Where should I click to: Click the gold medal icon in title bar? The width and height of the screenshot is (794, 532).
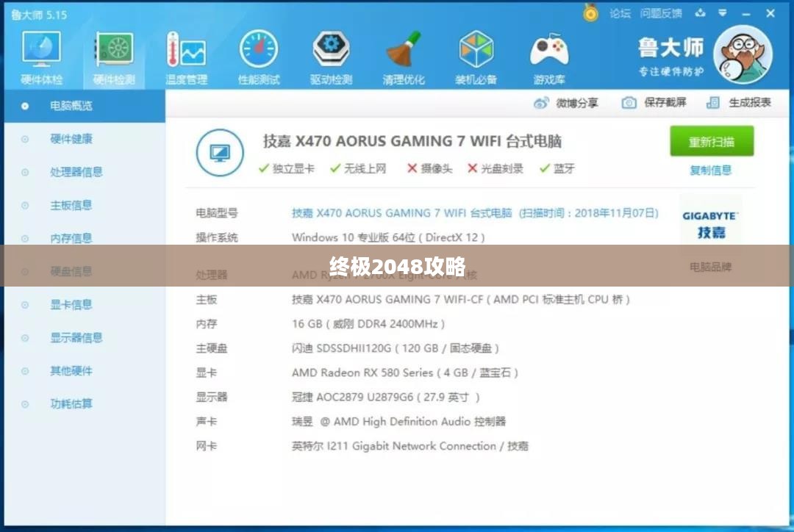[x=590, y=12]
